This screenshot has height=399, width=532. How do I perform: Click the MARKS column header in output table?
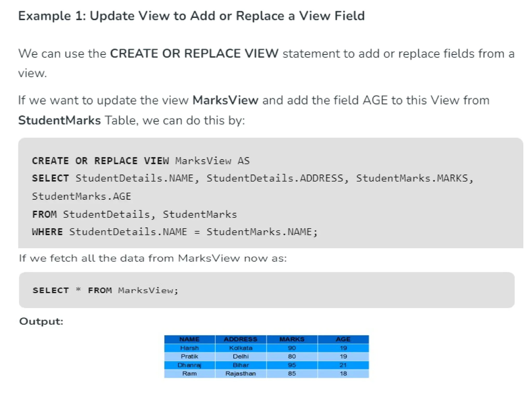tap(292, 339)
